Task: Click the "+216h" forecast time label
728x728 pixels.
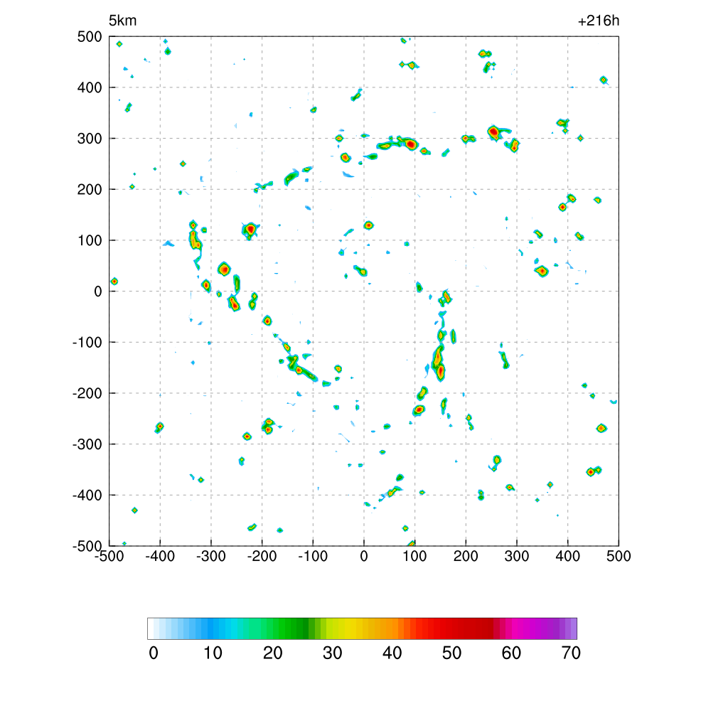Action: tap(599, 21)
